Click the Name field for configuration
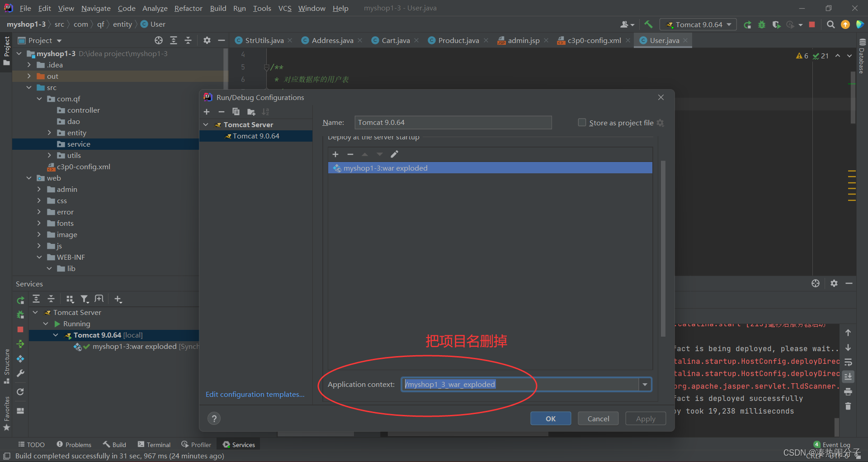The height and width of the screenshot is (462, 868). coord(453,123)
